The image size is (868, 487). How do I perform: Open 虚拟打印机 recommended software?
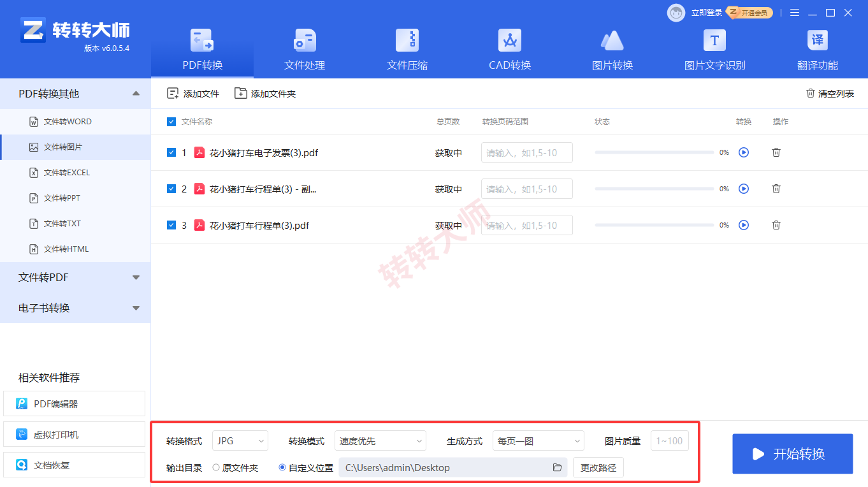point(74,434)
